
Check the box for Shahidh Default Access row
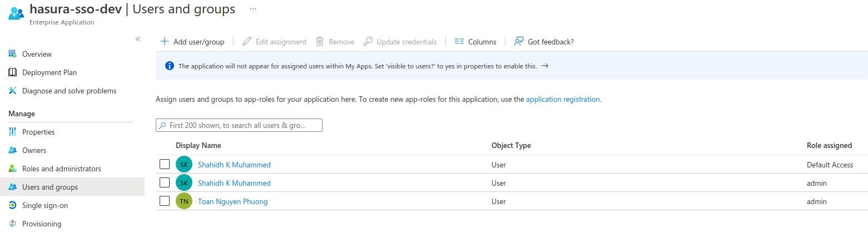coord(164,164)
